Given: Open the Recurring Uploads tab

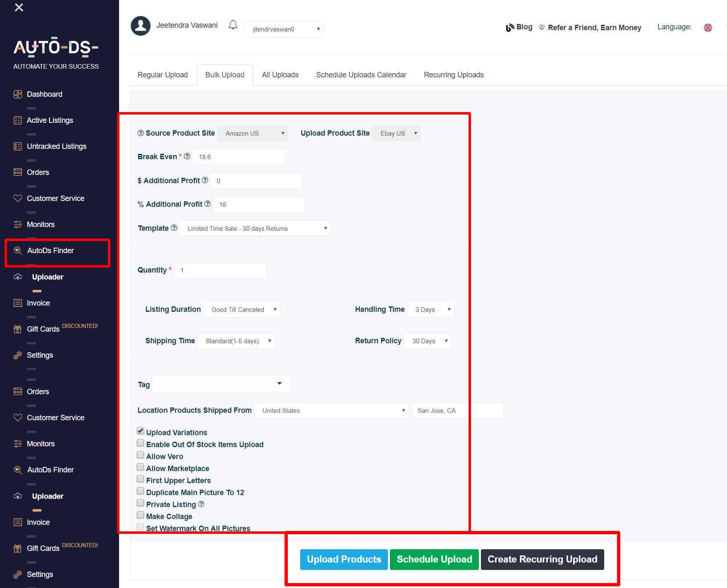Looking at the screenshot, I should [453, 75].
